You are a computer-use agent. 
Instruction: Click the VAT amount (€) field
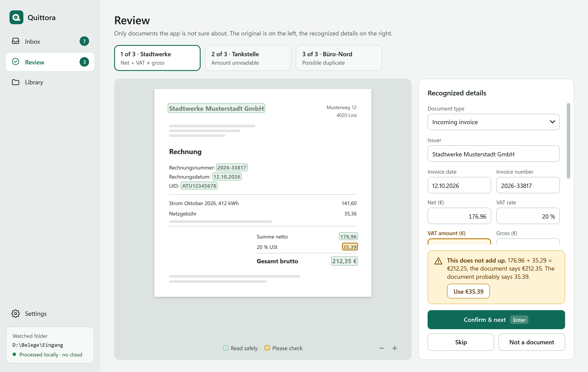(x=459, y=241)
